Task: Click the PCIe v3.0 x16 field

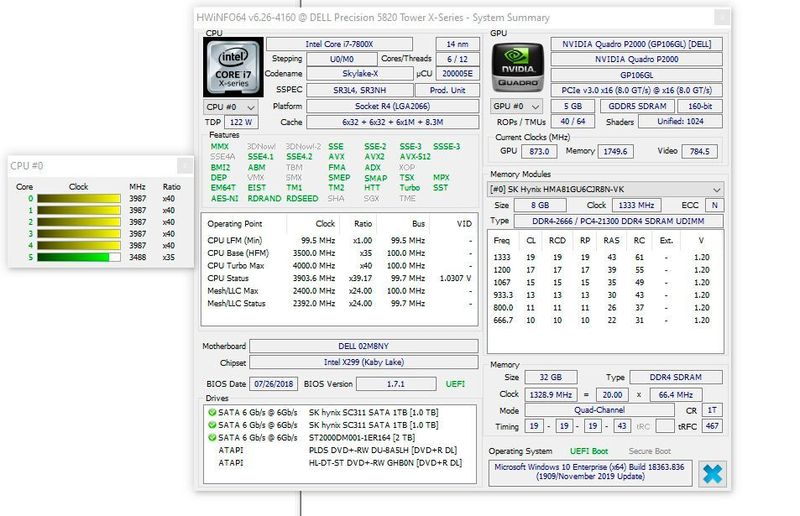Action: click(636, 90)
